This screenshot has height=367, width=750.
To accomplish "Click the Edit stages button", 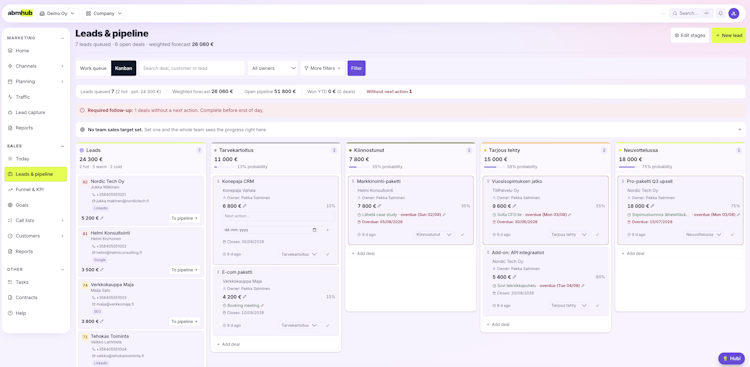I will point(690,35).
